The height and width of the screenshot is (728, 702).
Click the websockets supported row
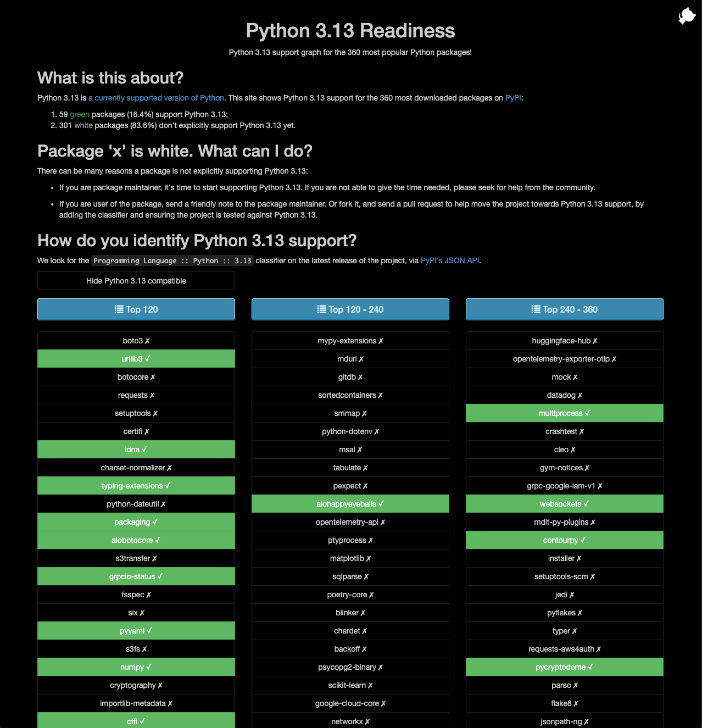[565, 504]
